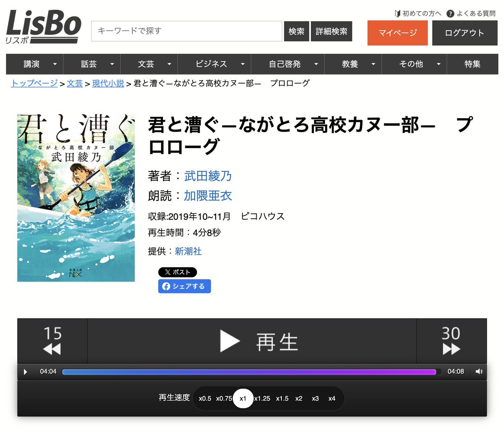Rewind 15 seconds with the back icon
Viewport: 504px width, 430px height.
pyautogui.click(x=52, y=341)
